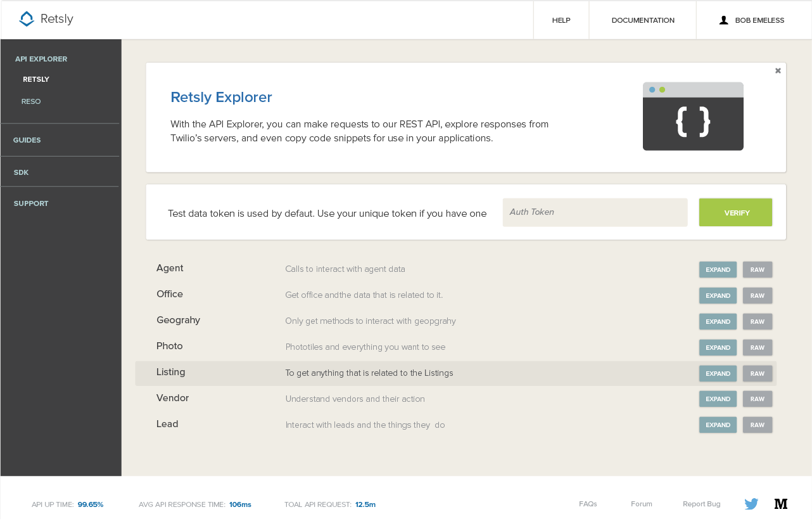Viewport: 812px width, 526px height.
Task: Expand the Listing API section
Action: tap(718, 373)
